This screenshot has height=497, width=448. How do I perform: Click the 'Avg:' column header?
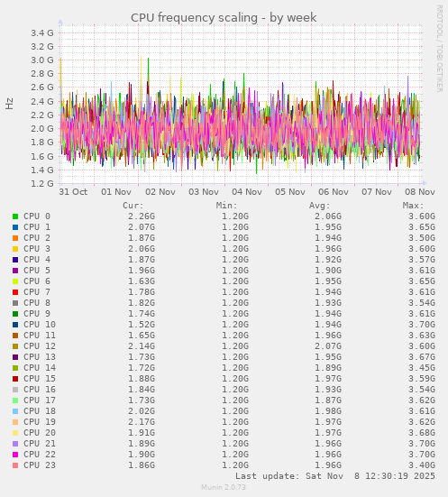(320, 206)
